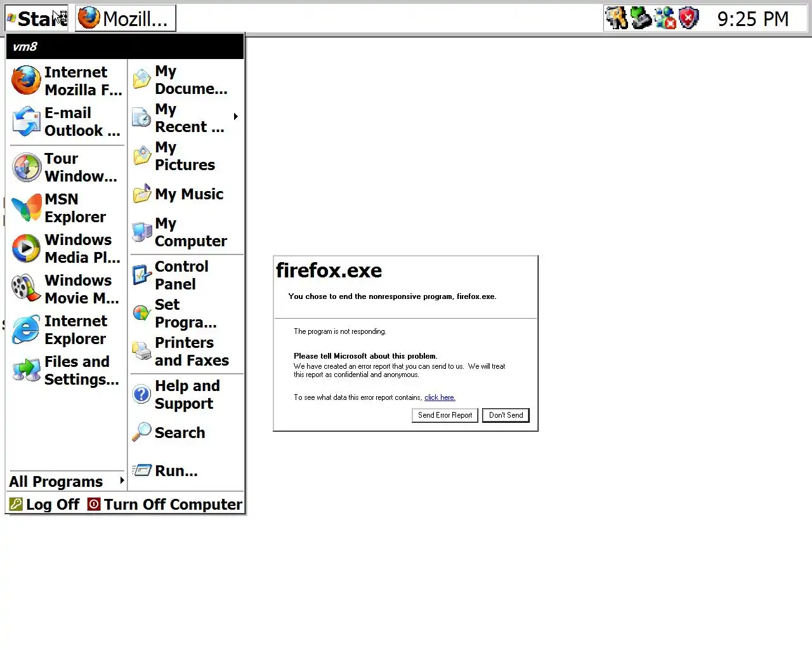Click vm8 user name header
The width and height of the screenshot is (812, 650).
[25, 46]
